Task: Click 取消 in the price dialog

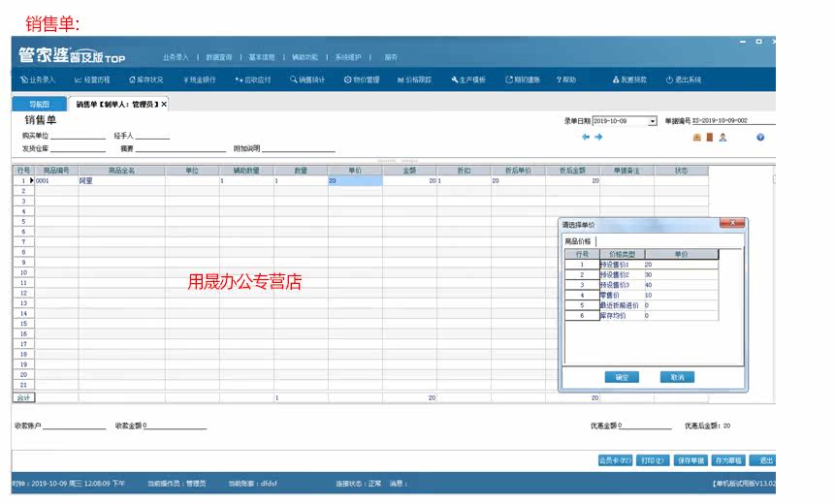Action: tap(677, 377)
